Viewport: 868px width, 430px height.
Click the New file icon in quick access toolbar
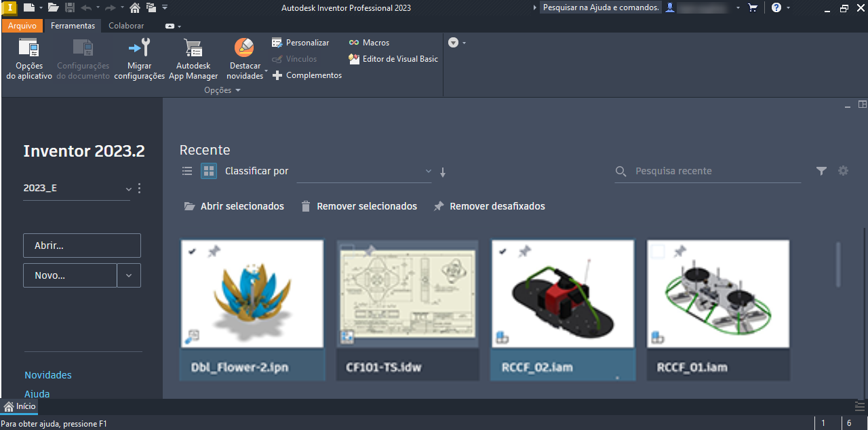pos(28,8)
